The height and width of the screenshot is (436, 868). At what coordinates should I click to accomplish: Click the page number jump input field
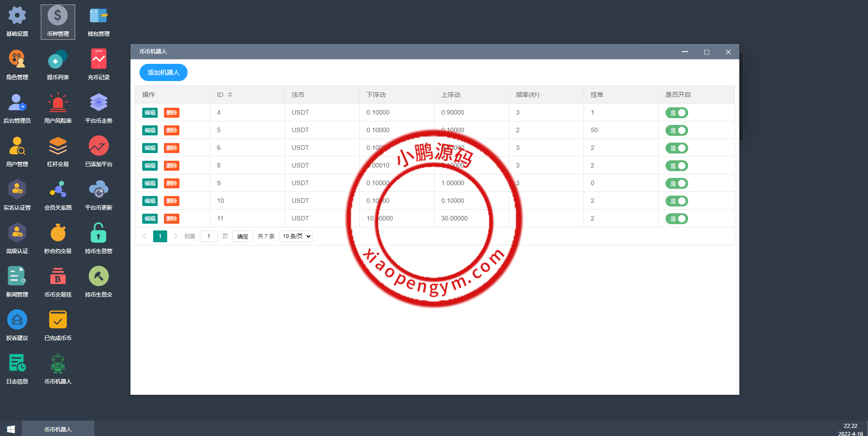coord(208,236)
